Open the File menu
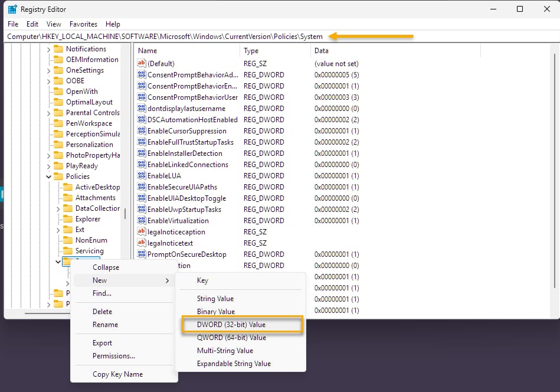560x392 pixels. click(13, 24)
